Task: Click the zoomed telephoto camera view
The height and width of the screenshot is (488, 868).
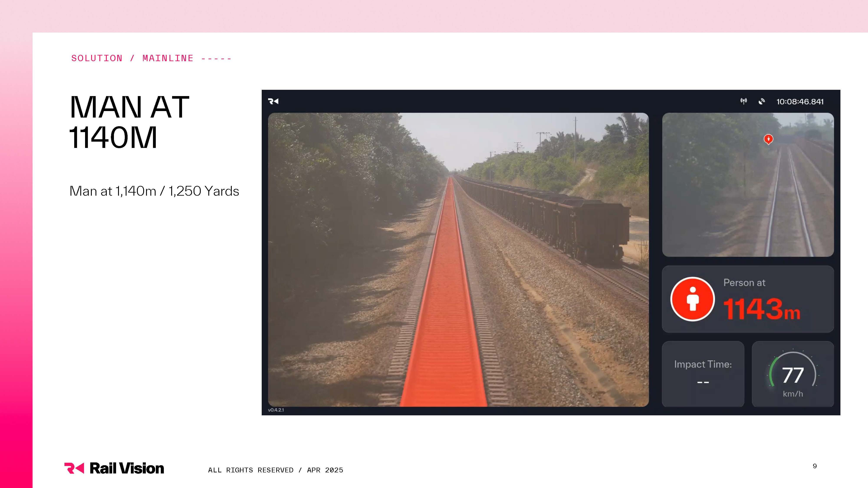Action: click(x=748, y=185)
